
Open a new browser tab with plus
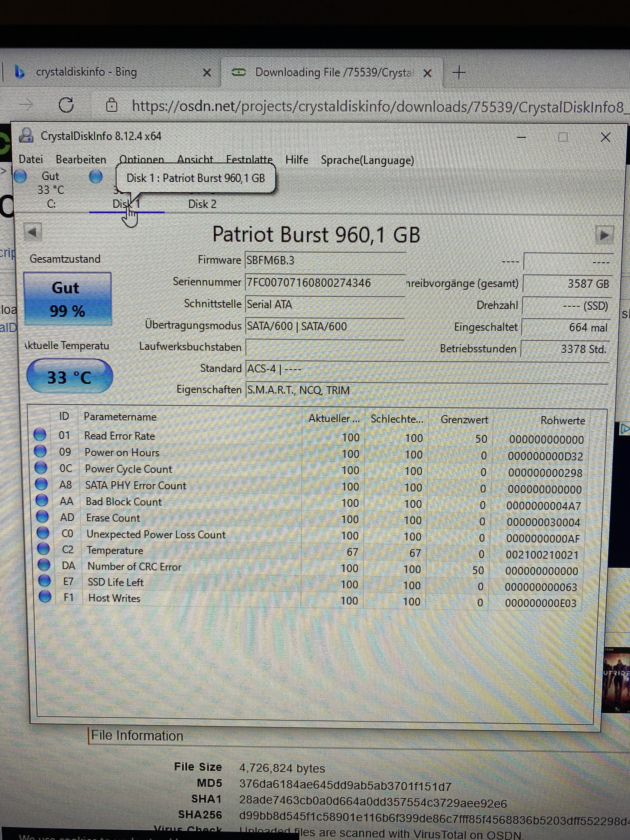point(459,72)
